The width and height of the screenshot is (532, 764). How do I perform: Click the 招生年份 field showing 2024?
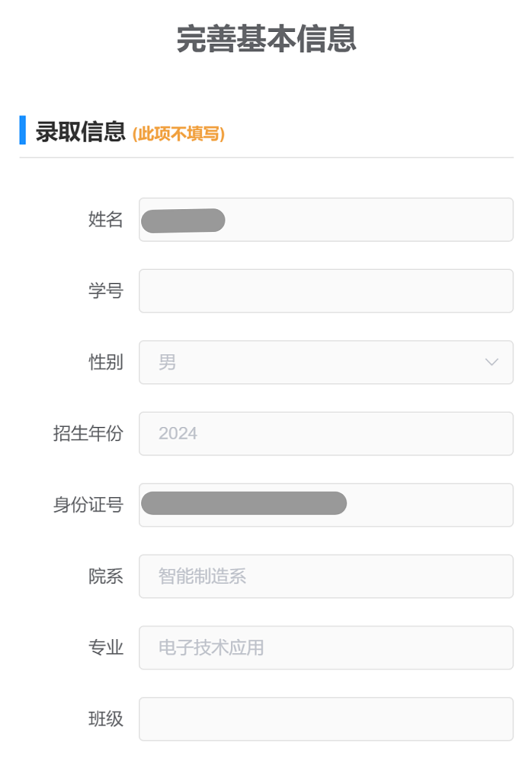326,433
